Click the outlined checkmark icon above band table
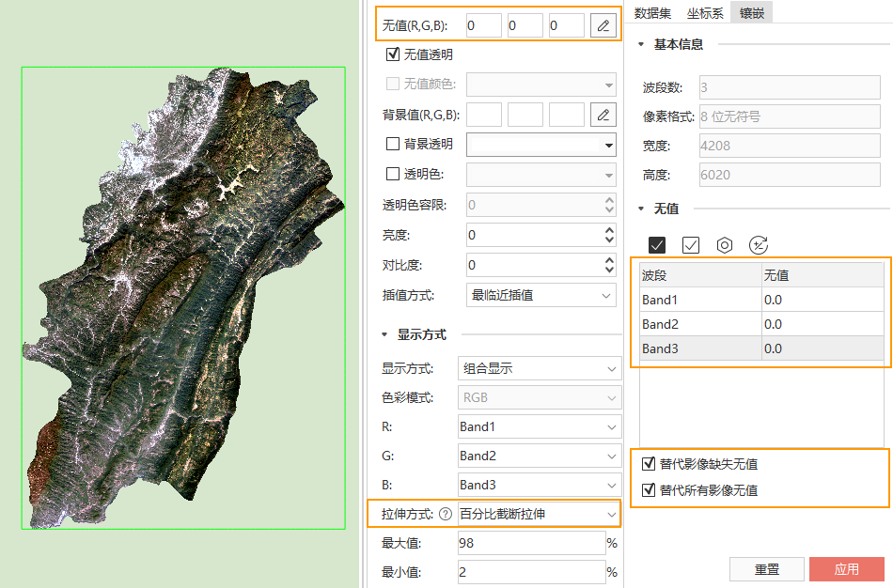The height and width of the screenshot is (588, 893). tap(691, 245)
